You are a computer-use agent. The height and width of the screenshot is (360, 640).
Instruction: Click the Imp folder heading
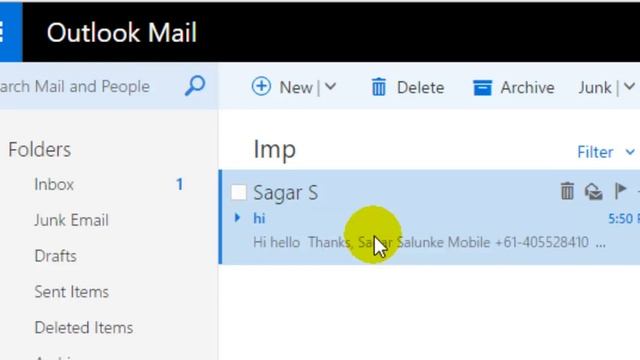275,150
